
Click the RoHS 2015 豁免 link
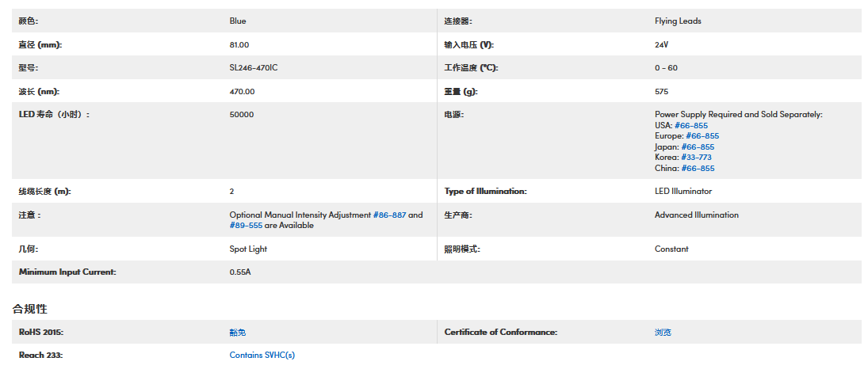238,333
